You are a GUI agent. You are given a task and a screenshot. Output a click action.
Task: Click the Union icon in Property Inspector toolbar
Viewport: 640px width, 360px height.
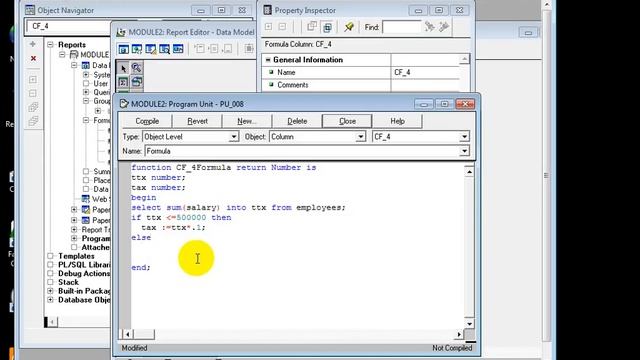point(312,27)
